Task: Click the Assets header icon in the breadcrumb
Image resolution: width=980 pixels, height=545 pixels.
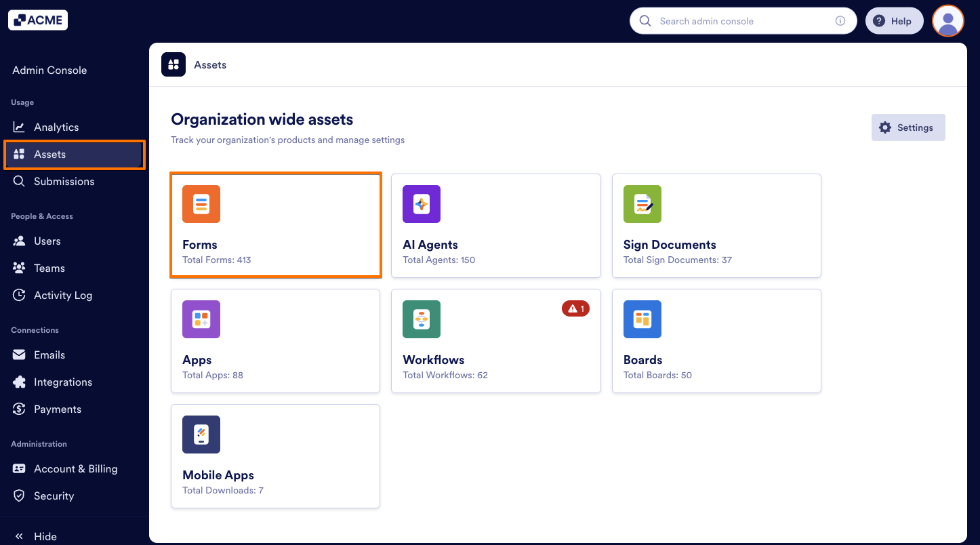Action: click(173, 64)
